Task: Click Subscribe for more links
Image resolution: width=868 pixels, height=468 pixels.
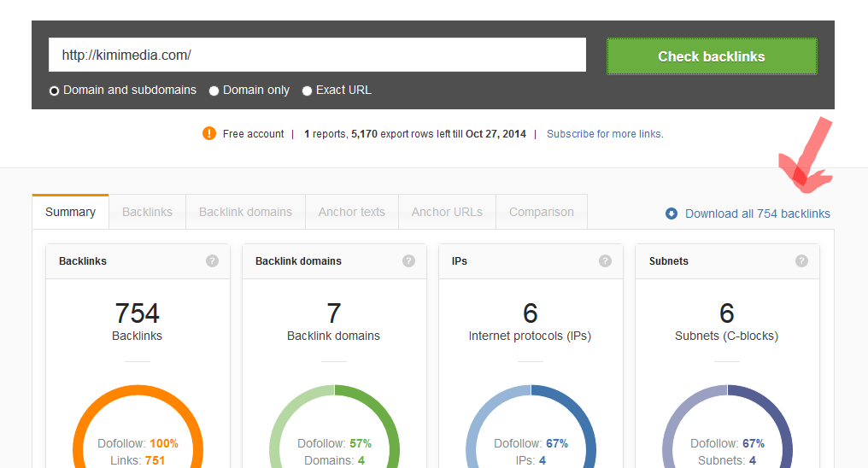Action: click(x=605, y=134)
